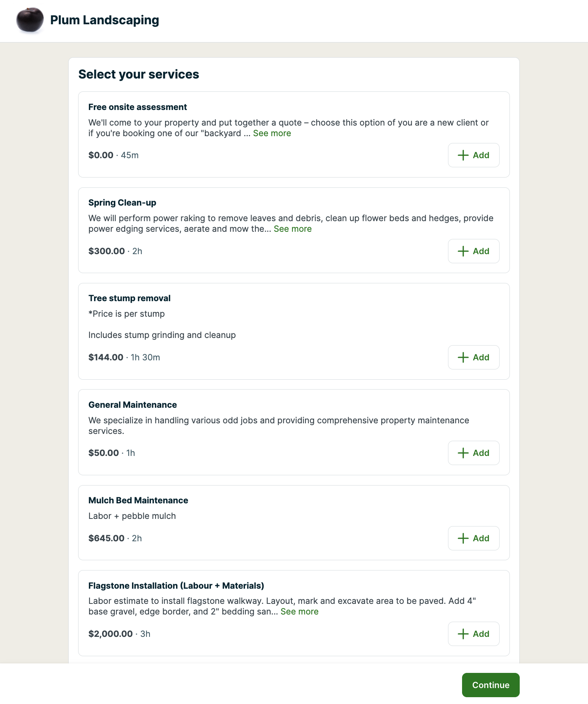Add the Mulch Bed Maintenance service
The width and height of the screenshot is (588, 704).
click(x=473, y=538)
